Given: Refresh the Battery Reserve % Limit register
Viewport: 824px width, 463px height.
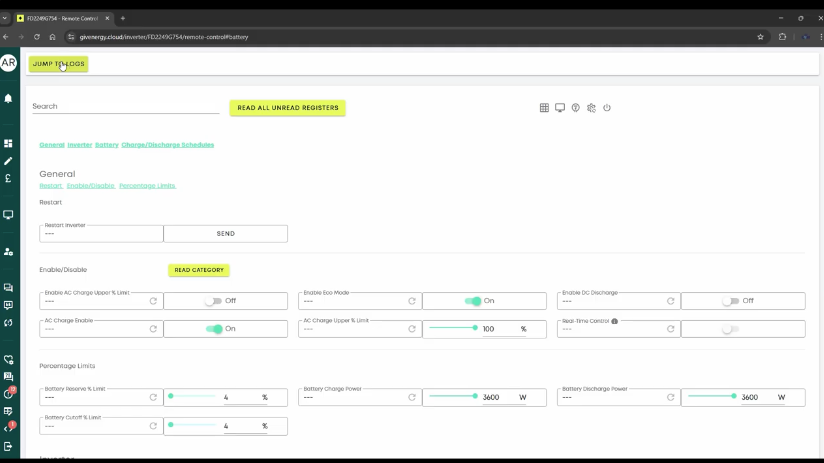Looking at the screenshot, I should [153, 397].
